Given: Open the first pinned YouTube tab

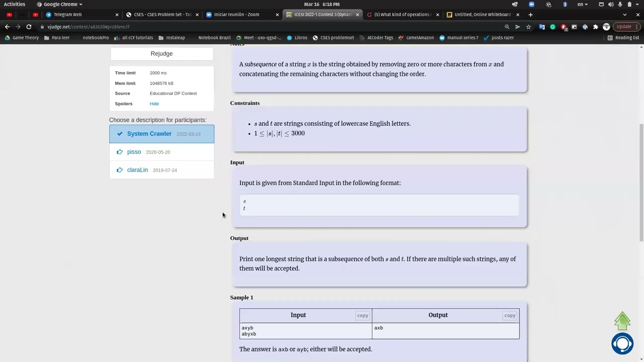Looking at the screenshot, I should [x=9, y=15].
